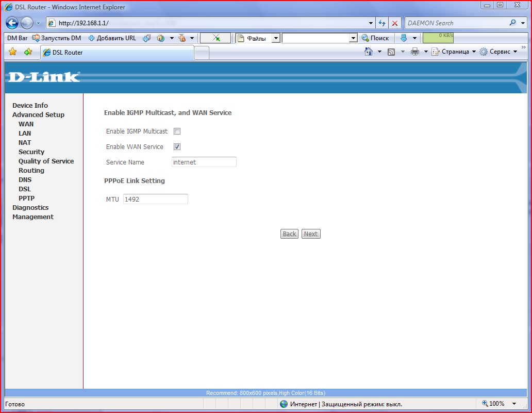Image resolution: width=532 pixels, height=413 pixels.
Task: Click the Refresh page icon
Action: click(x=382, y=23)
